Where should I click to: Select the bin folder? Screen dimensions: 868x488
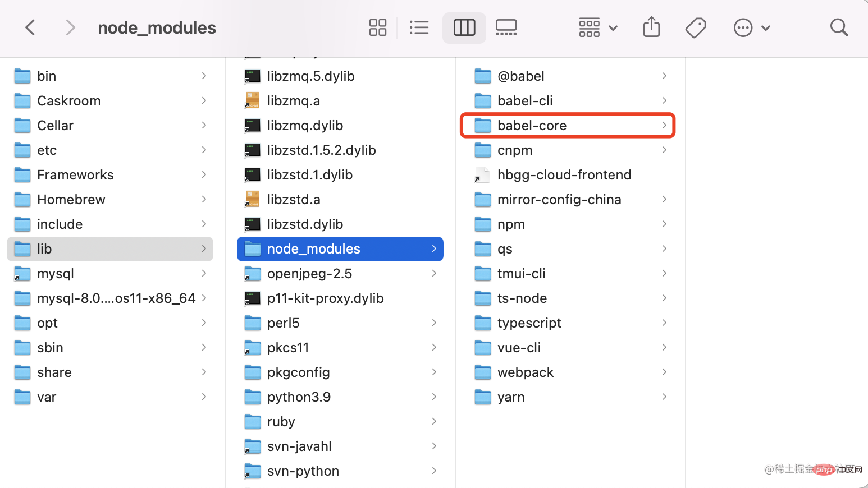pos(110,76)
